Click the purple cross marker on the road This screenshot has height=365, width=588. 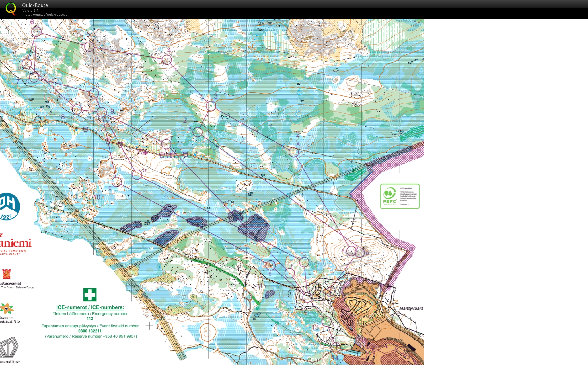[x=145, y=152]
